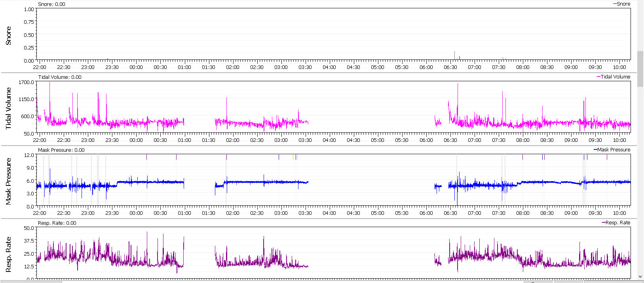Screen dimensions: 644x283
Task: Click the snore spike near 06:35 in the Snore graph
Action: [x=454, y=55]
